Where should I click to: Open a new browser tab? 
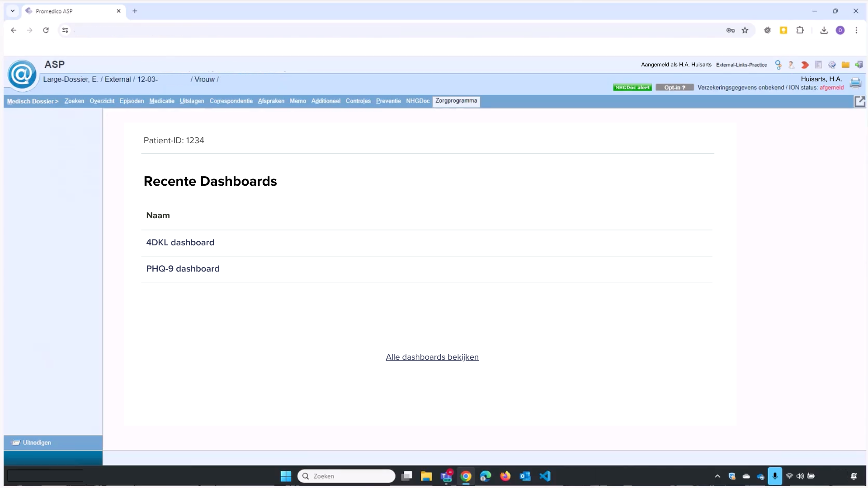click(x=135, y=11)
